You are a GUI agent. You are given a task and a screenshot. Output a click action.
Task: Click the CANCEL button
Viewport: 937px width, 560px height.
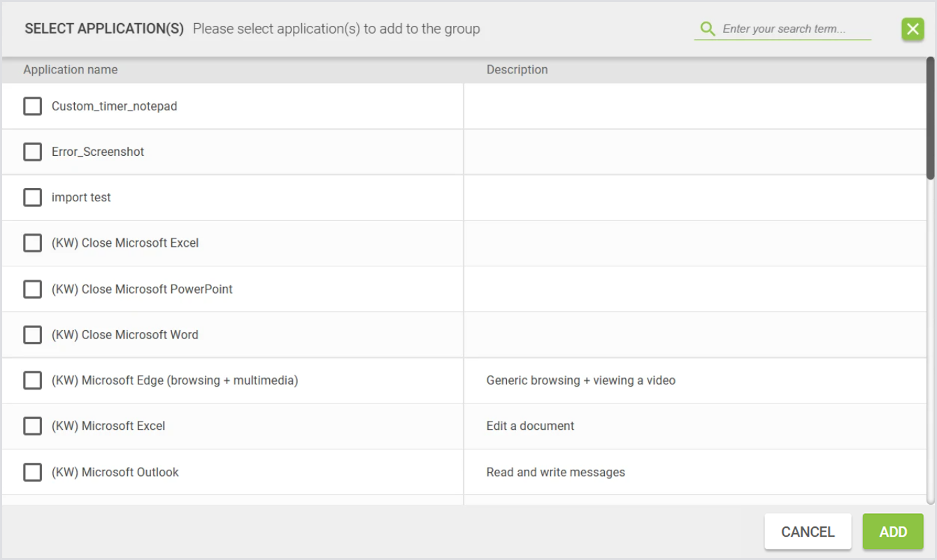coord(808,532)
